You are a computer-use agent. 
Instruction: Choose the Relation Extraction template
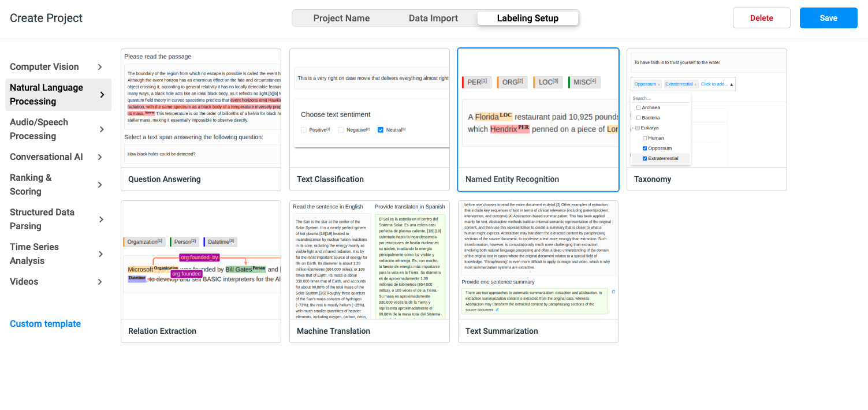click(x=201, y=271)
